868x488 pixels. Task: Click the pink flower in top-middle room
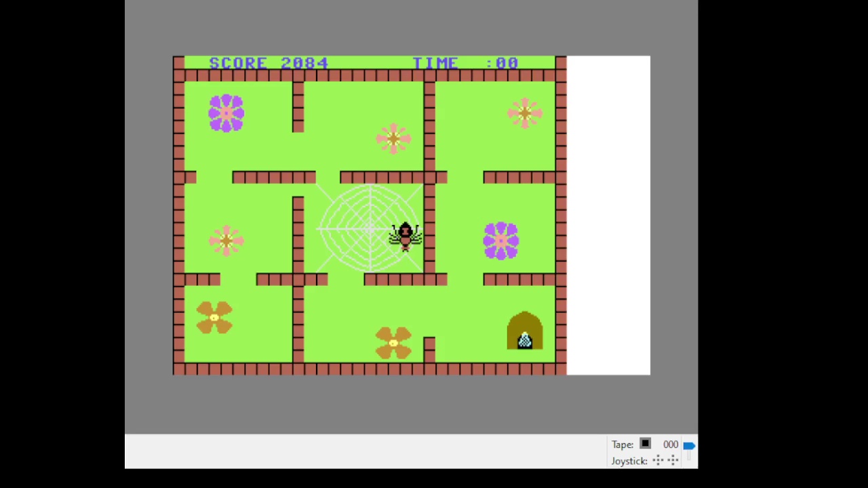click(x=393, y=139)
